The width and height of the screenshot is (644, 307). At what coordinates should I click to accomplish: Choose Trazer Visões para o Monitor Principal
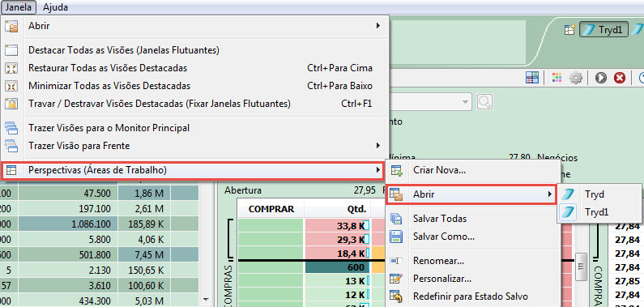[x=194, y=128]
